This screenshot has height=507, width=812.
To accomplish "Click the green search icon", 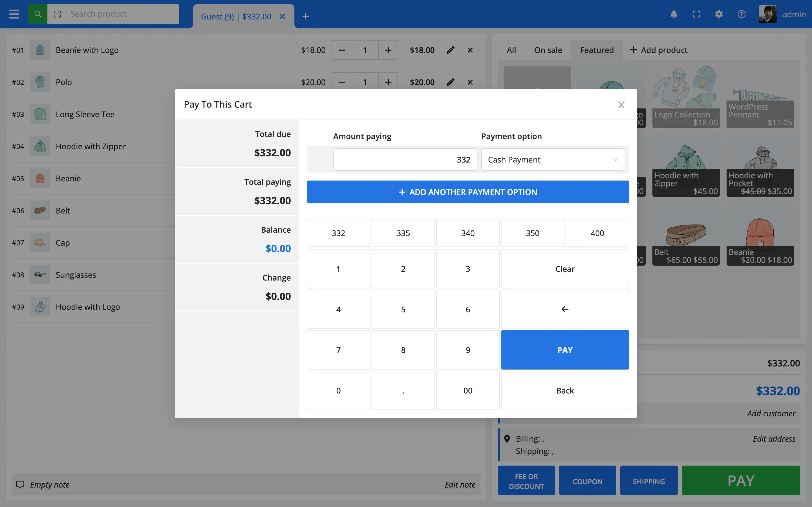I will [x=37, y=14].
